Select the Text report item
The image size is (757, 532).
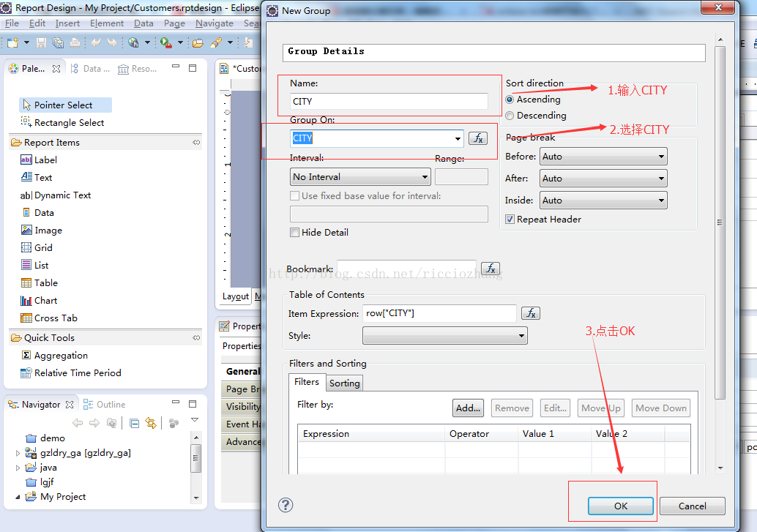coord(36,177)
